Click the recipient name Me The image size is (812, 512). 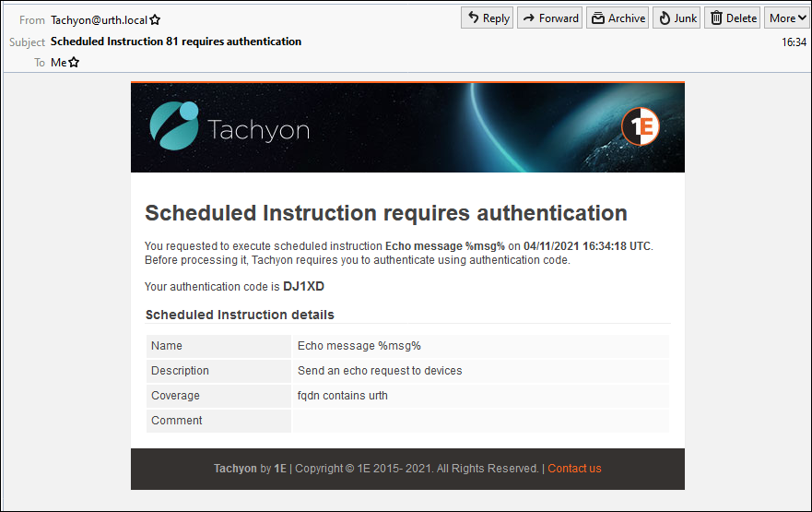58,63
